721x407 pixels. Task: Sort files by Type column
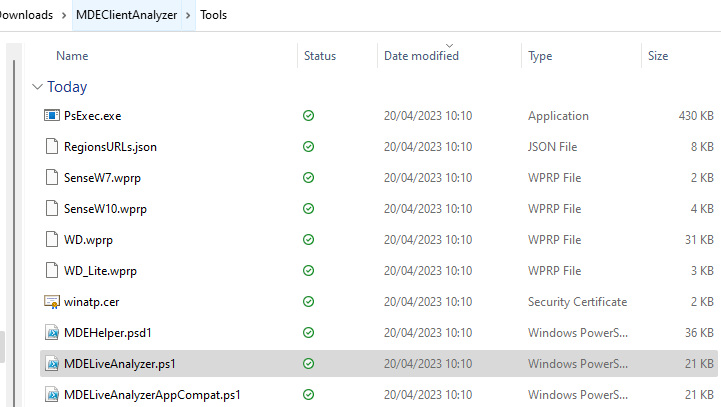click(540, 56)
